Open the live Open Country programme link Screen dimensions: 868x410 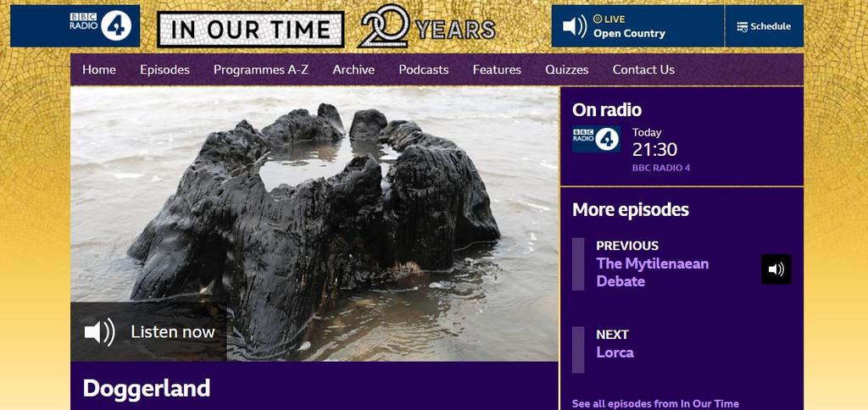pos(629,34)
